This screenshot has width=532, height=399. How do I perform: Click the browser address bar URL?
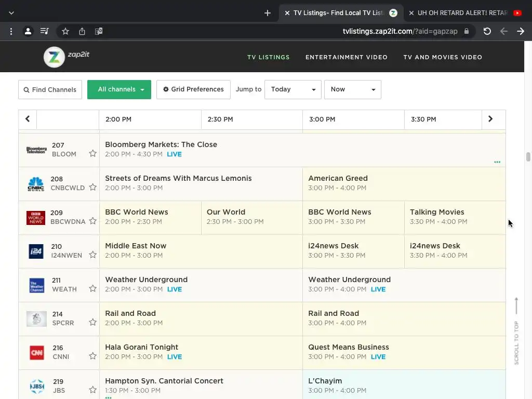click(400, 31)
